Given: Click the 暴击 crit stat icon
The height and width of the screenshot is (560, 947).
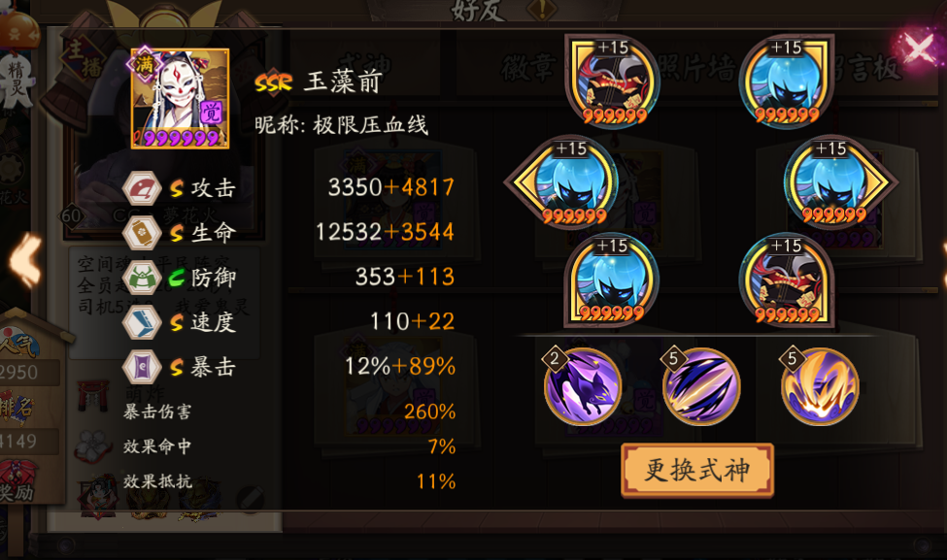Looking at the screenshot, I should tap(142, 367).
